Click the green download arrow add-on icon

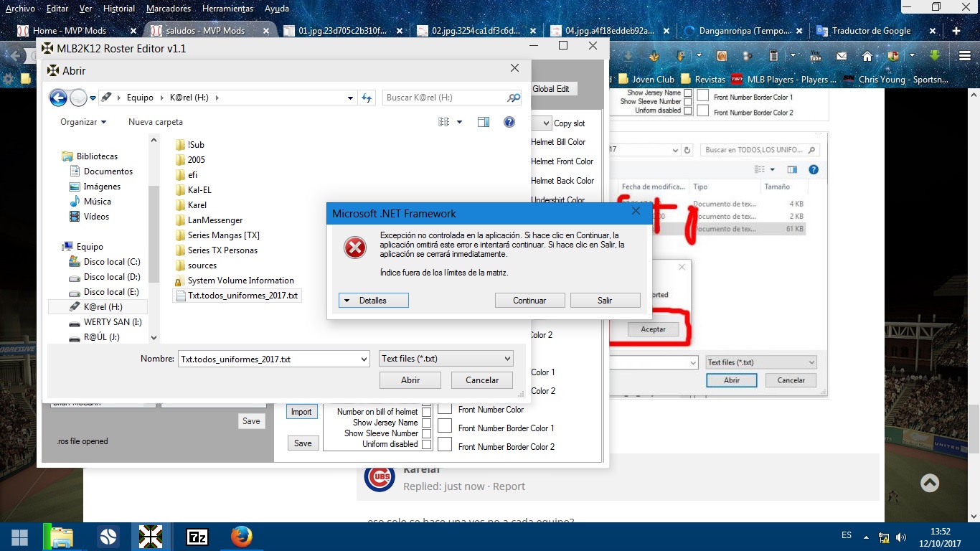(x=935, y=55)
